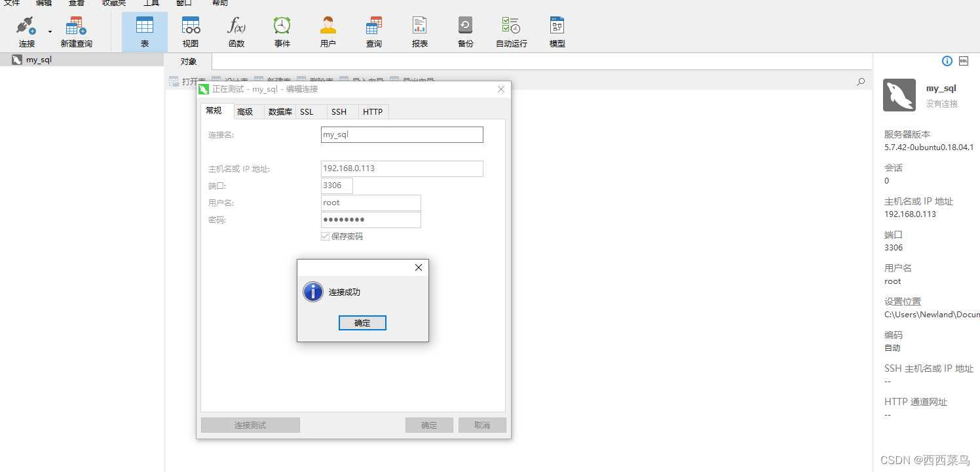Click the DDL icon in right panel

[964, 61]
